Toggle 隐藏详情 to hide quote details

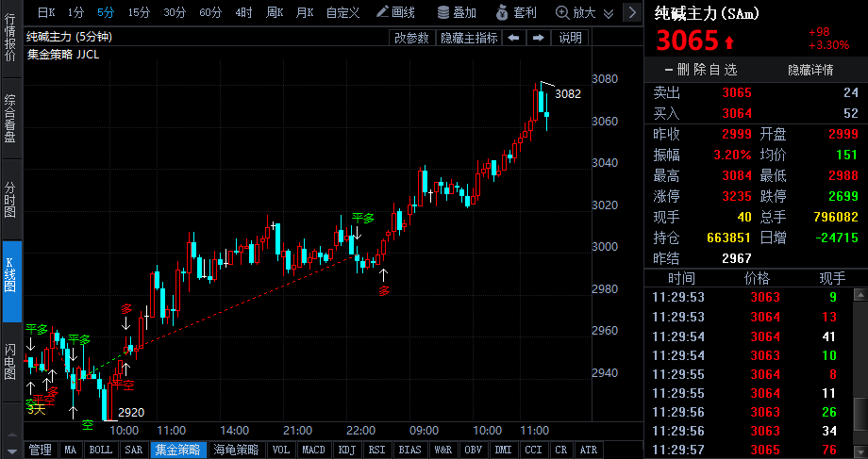(810, 70)
